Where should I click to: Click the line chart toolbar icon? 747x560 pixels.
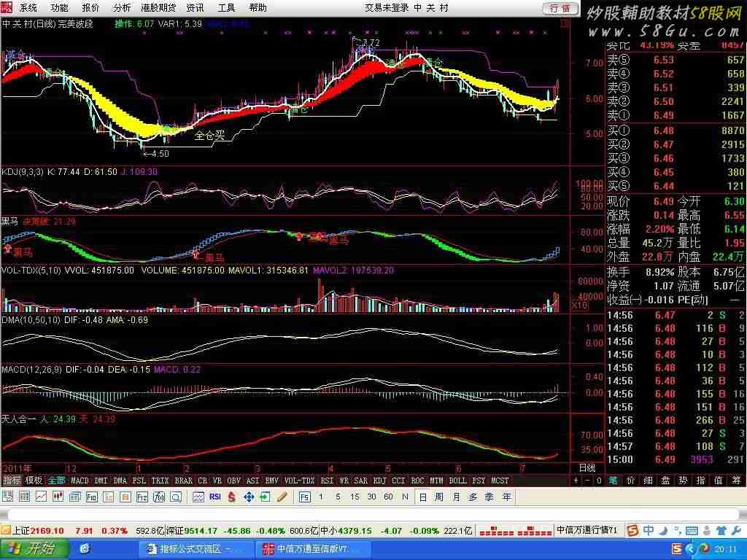click(x=41, y=497)
